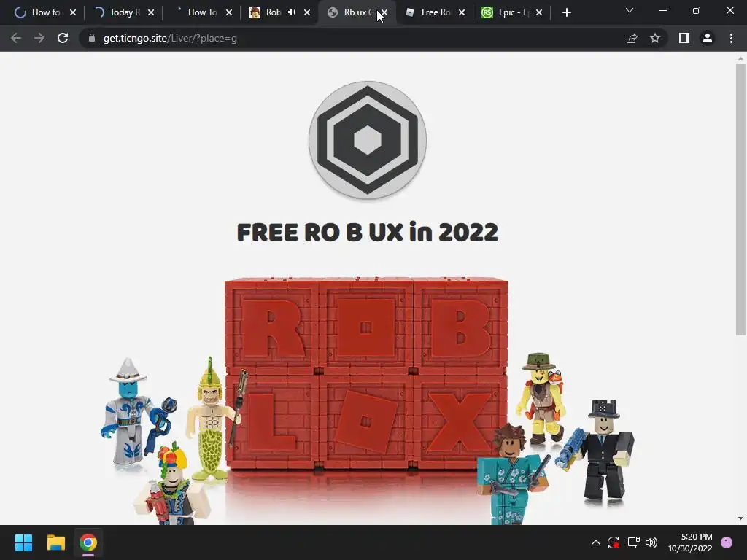Switch to the 'How to' first tab
The height and width of the screenshot is (560, 747).
pyautogui.click(x=41, y=12)
